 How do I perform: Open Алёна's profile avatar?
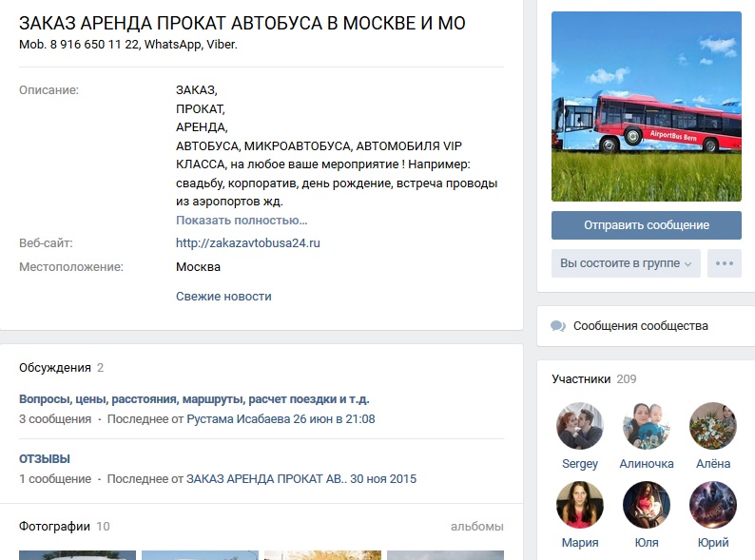coord(713,426)
